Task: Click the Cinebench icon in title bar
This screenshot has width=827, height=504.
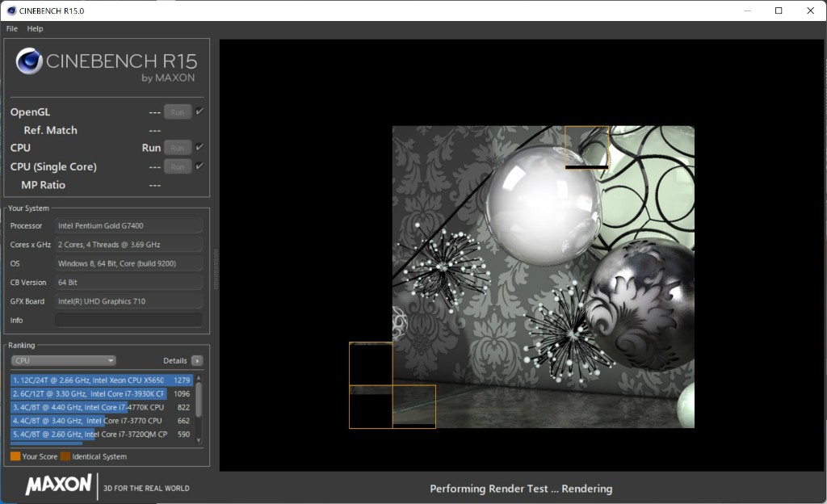Action: click(10, 10)
